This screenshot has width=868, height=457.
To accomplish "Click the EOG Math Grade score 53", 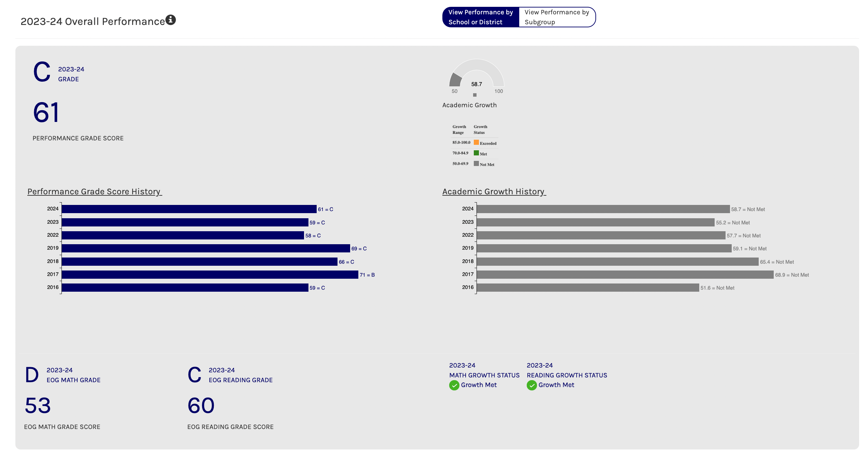I will 38,406.
